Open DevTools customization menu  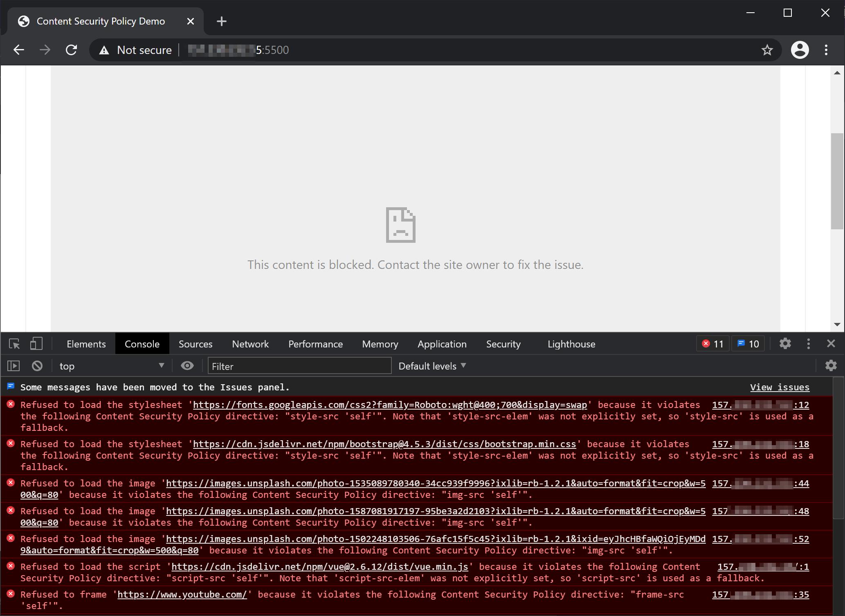click(x=809, y=344)
